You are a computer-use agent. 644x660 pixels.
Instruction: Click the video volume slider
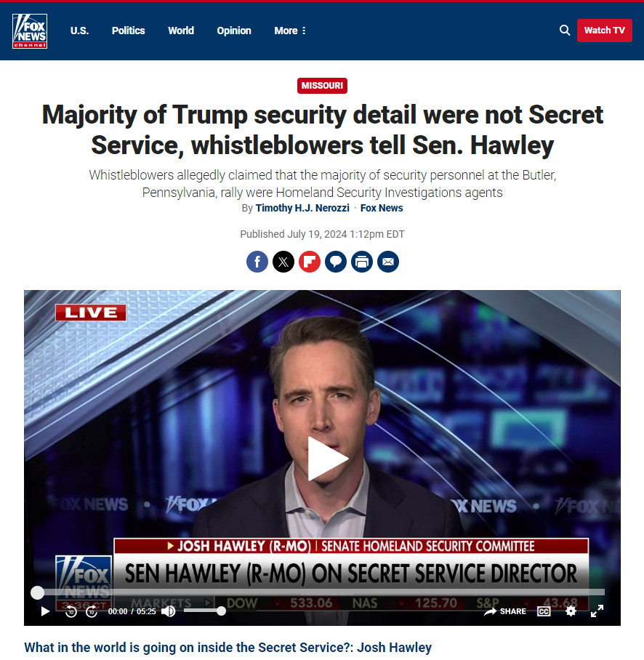tap(203, 611)
